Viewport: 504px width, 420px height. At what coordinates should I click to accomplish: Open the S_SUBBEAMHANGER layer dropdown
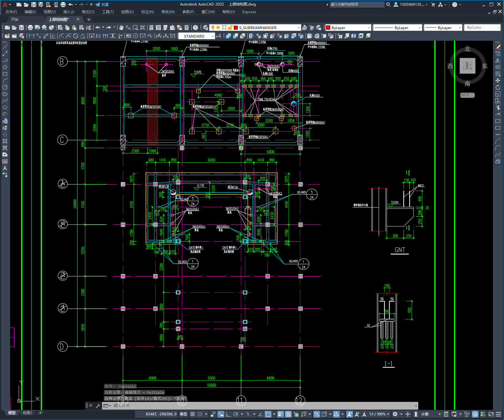coord(299,28)
